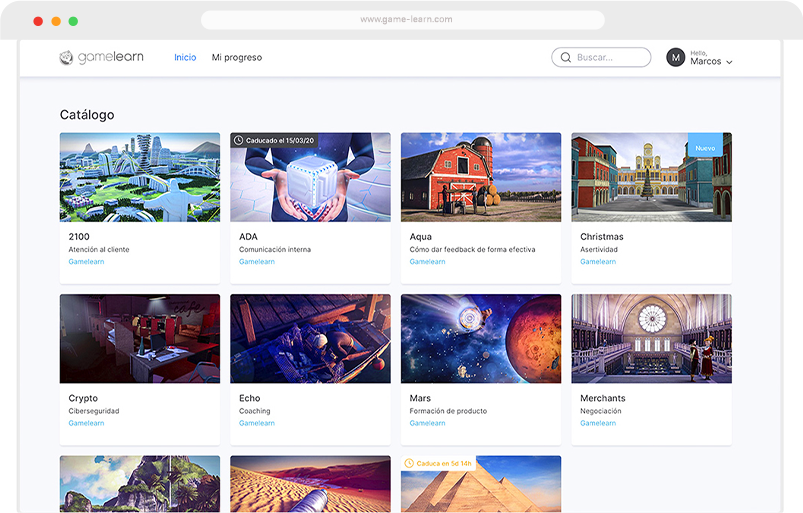This screenshot has height=513, width=803.
Task: Click 'Negociación' subtitle
Action: click(601, 411)
